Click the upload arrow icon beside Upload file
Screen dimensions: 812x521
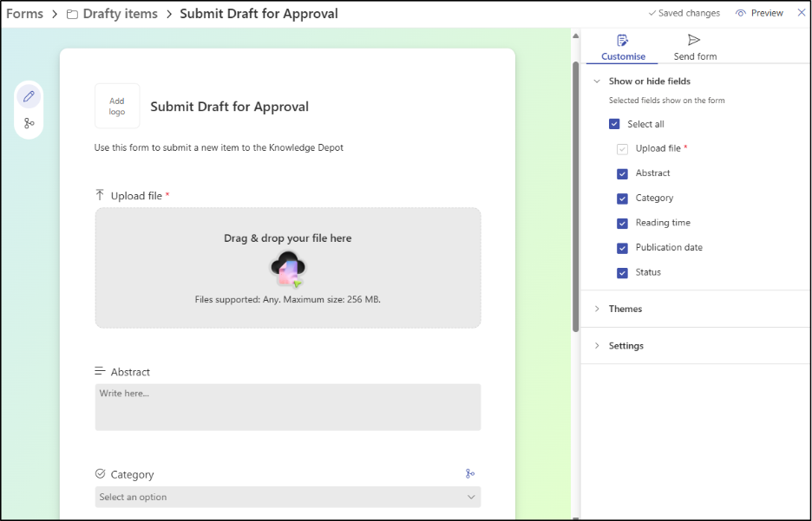click(99, 195)
